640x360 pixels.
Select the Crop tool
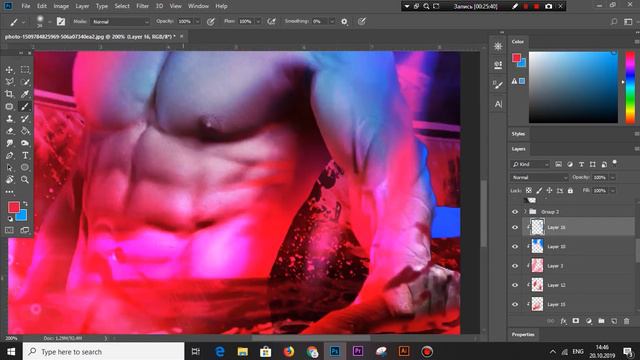tap(9, 94)
